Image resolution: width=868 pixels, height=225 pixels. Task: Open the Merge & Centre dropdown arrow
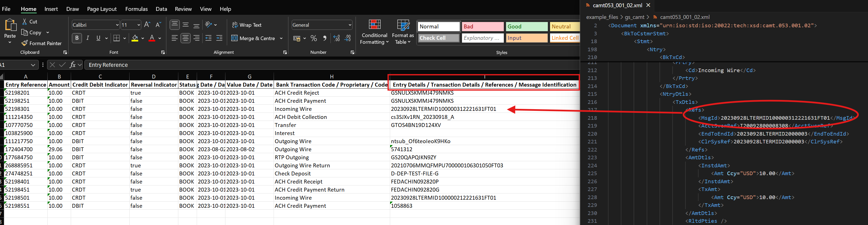(x=281, y=38)
